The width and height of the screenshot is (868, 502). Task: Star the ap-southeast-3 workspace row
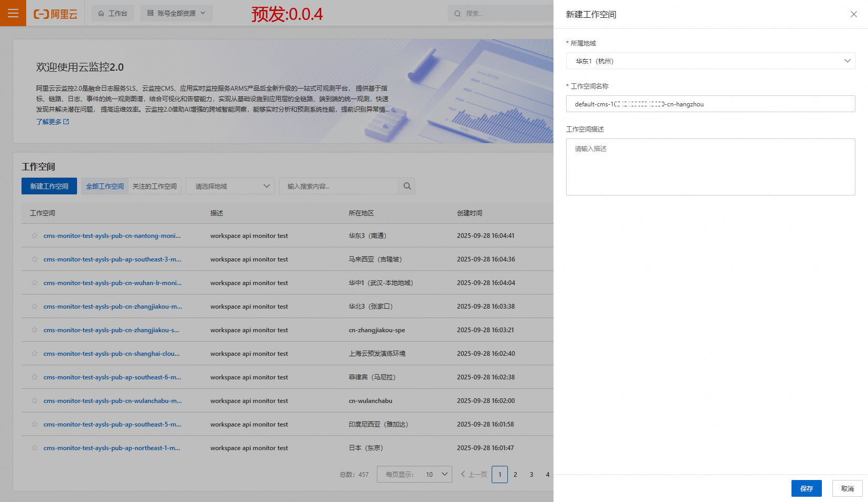coord(35,259)
